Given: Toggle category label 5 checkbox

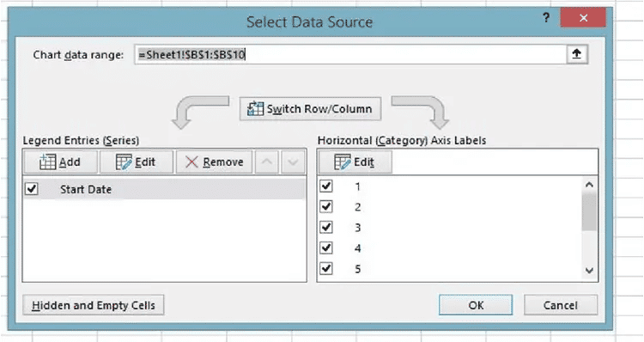Looking at the screenshot, I should 326,268.
